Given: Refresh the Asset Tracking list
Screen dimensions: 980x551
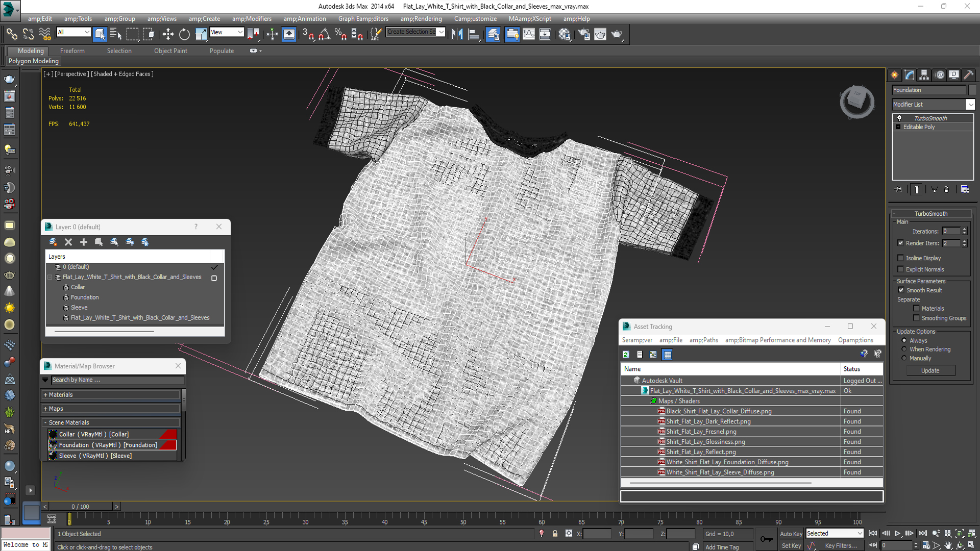Looking at the screenshot, I should coord(626,354).
